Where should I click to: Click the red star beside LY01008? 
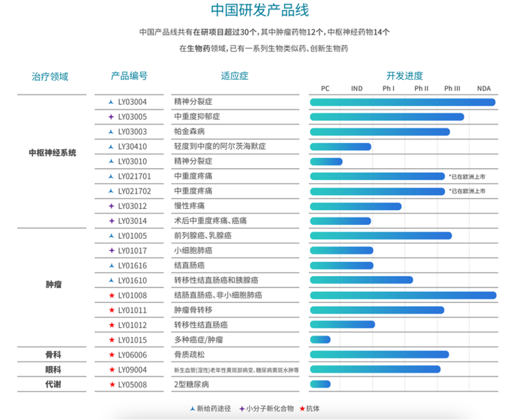(x=111, y=295)
